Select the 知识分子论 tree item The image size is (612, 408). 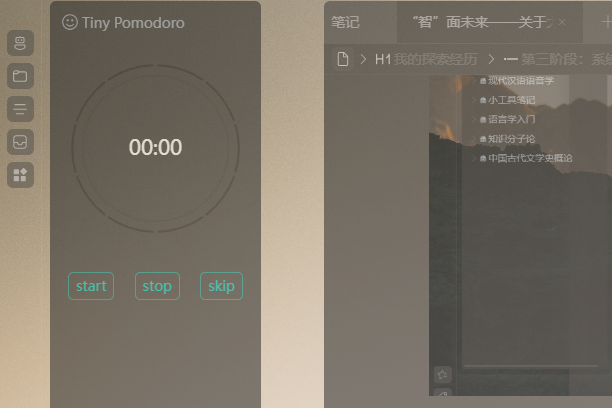click(511, 139)
